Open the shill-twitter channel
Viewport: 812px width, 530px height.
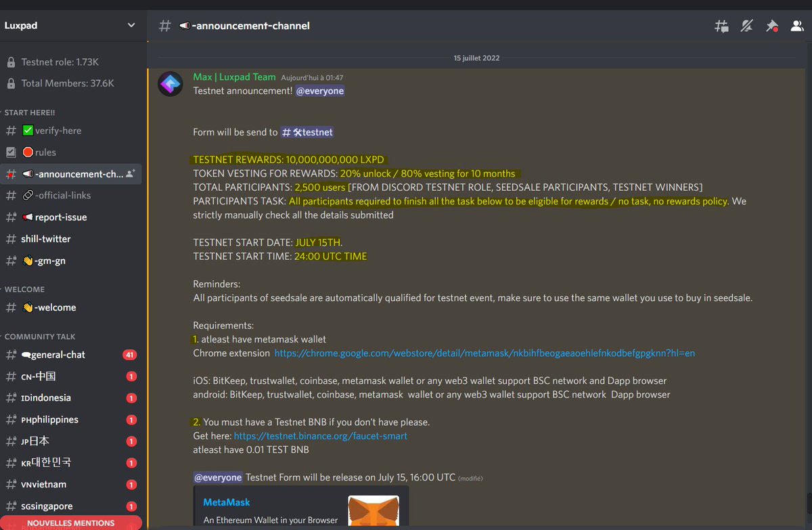(71, 239)
